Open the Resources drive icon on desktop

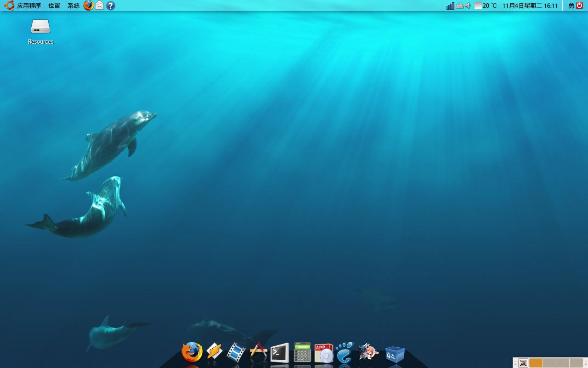pyautogui.click(x=40, y=32)
